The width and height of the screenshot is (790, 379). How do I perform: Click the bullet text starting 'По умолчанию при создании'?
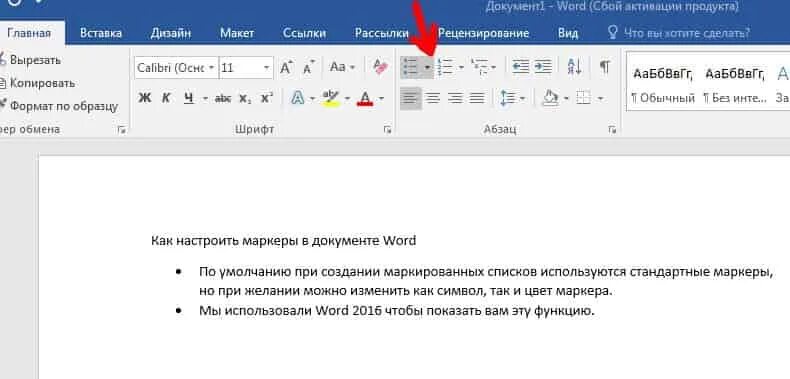click(x=486, y=282)
